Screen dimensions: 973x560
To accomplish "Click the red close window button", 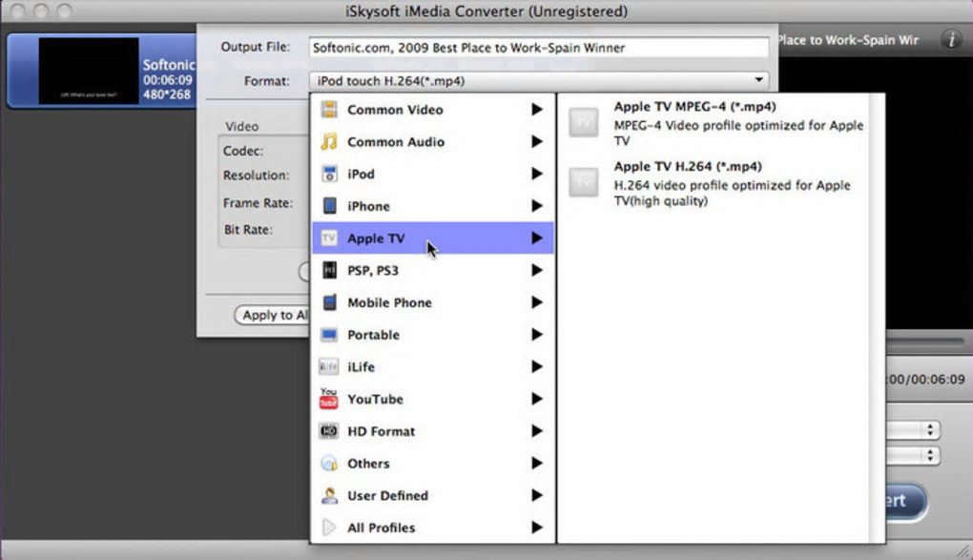I will point(18,10).
